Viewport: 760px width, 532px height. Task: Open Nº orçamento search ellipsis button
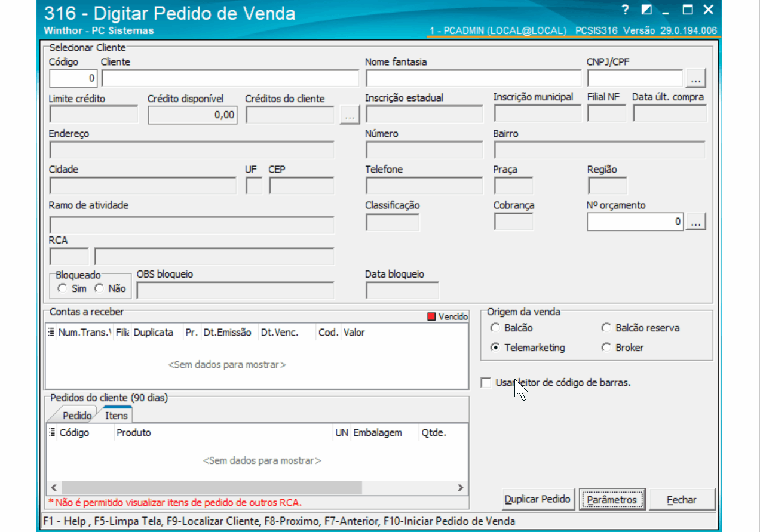(x=696, y=222)
